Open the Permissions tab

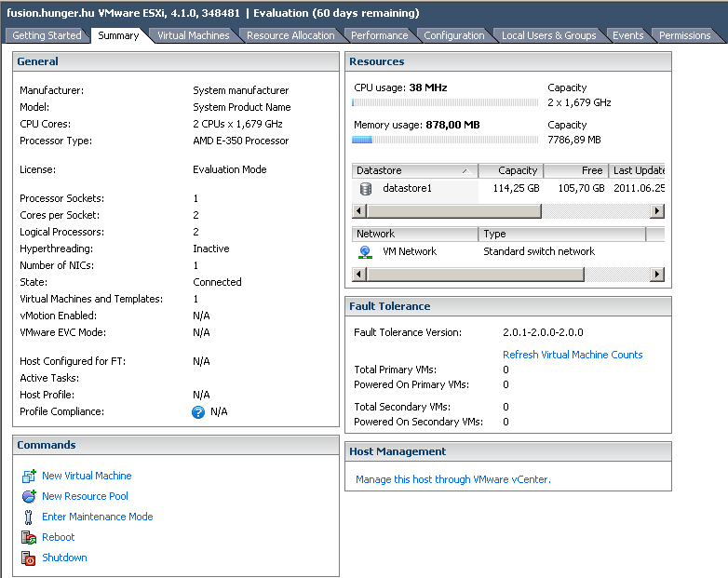point(685,35)
